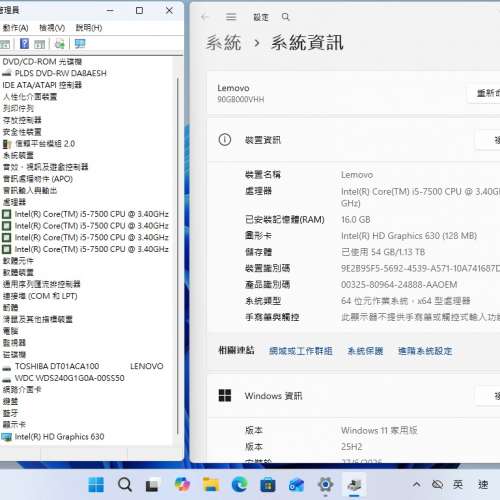This screenshot has width=500, height=500.
Task: Open Outlook from the taskbar
Action: click(x=297, y=484)
